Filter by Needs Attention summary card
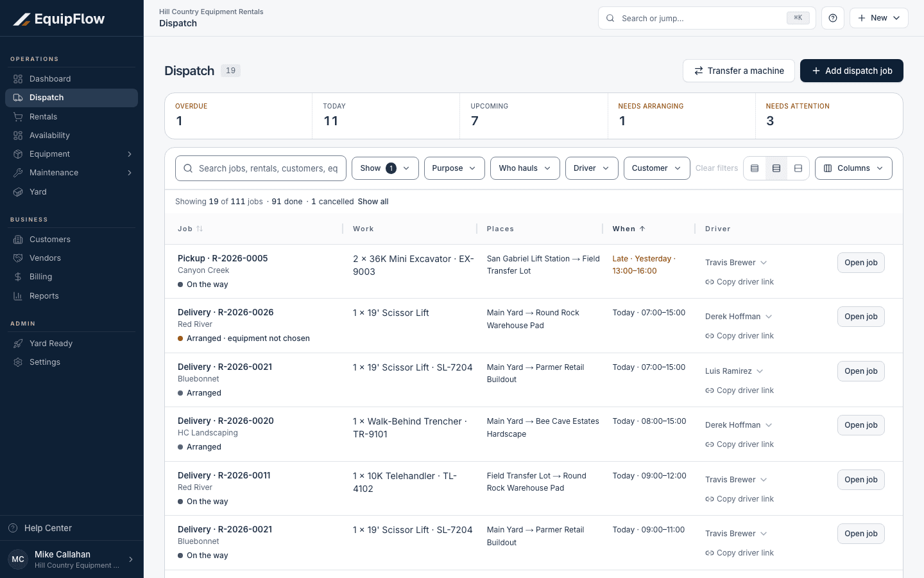 tap(829, 116)
